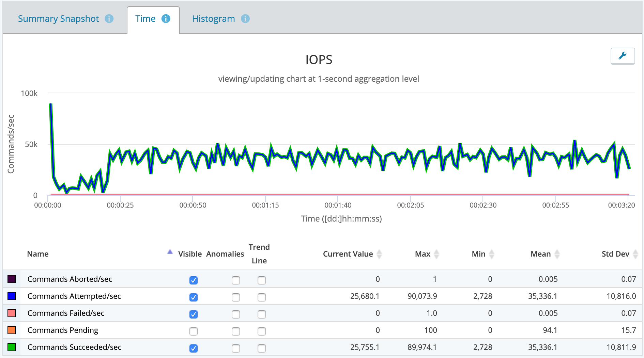This screenshot has width=644, height=358.
Task: Uncheck Visible for Commands Attempted/sec
Action: pyautogui.click(x=194, y=297)
